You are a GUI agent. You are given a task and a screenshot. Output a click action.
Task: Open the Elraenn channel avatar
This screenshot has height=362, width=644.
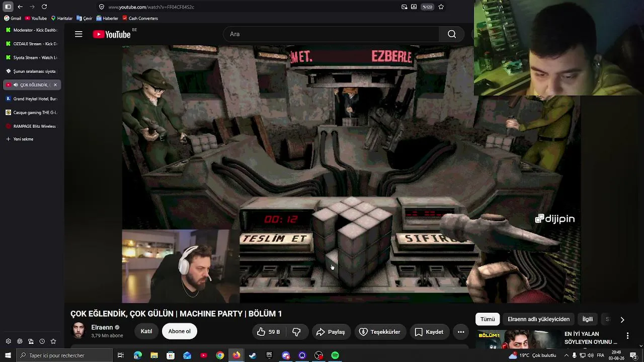(x=78, y=331)
